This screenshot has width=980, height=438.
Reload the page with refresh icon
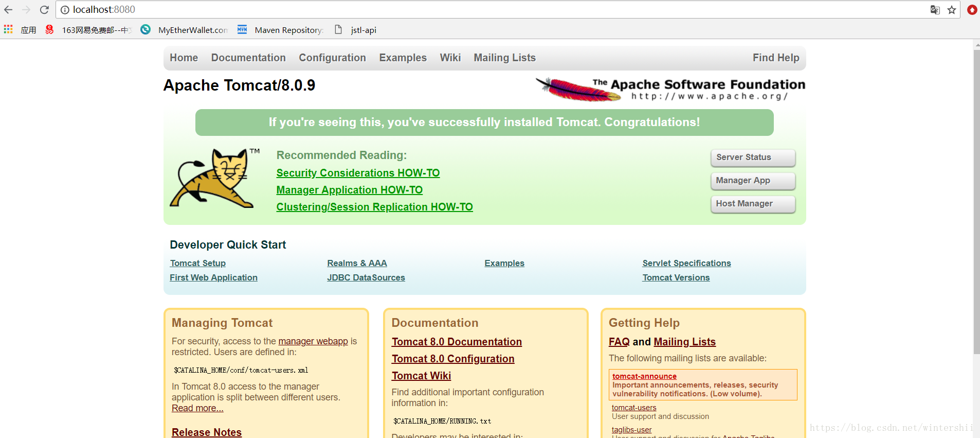coord(44,10)
